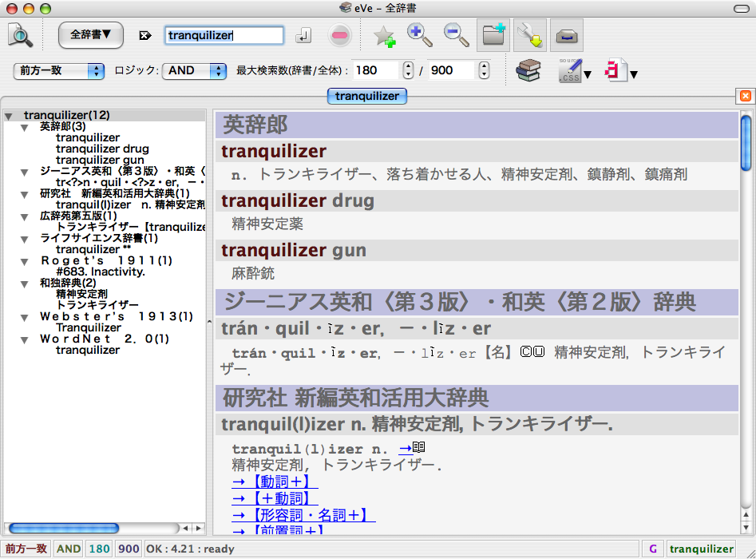Click the results scroll down arrow
Screen dimensions: 756x559
tap(746, 527)
